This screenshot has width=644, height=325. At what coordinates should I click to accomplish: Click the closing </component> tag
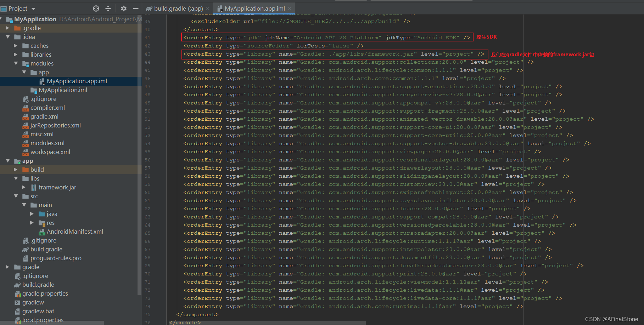click(x=197, y=314)
